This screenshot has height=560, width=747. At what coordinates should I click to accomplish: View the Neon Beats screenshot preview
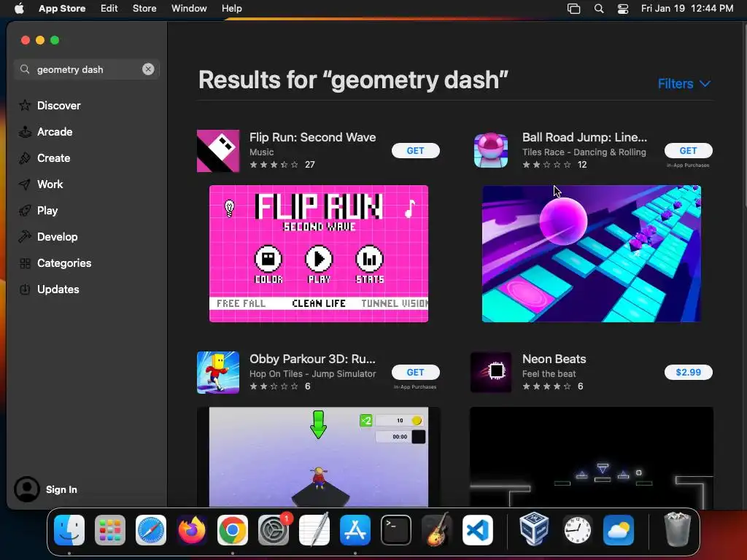tap(591, 457)
